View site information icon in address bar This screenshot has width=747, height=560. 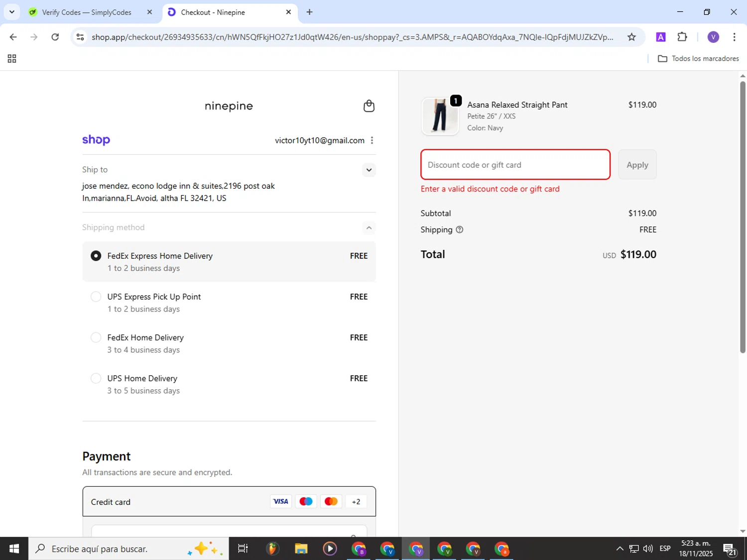(80, 37)
